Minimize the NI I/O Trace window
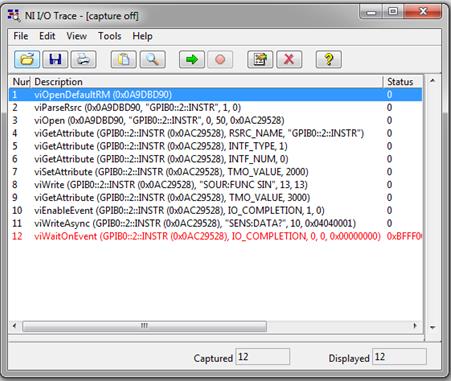Viewport: 451px width, 381px height. point(371,12)
